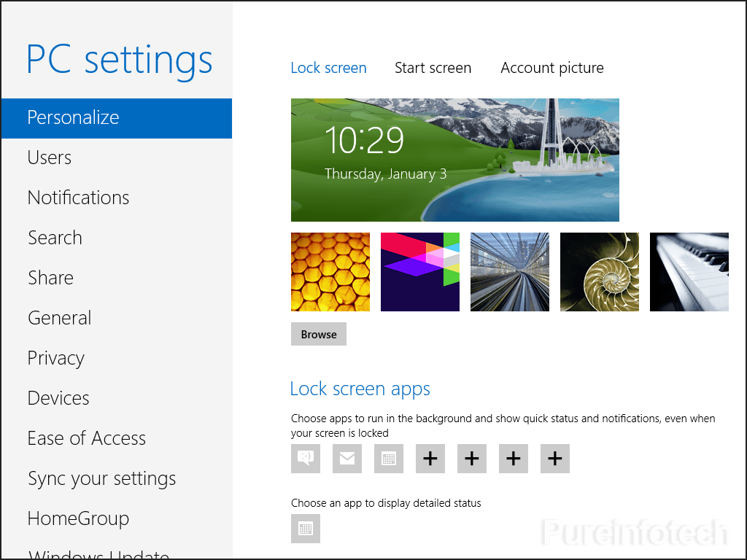Open the Users settings section
747x560 pixels.
click(49, 157)
